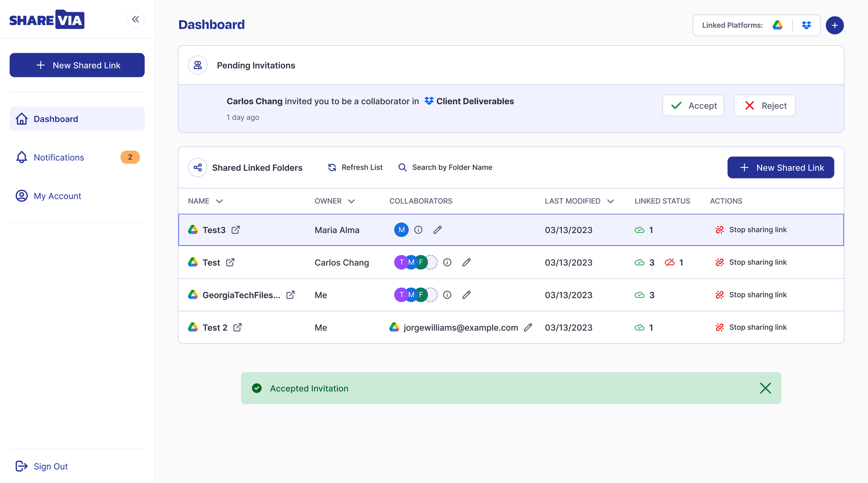Dismiss the Accepted Invitation banner
Image resolution: width=868 pixels, height=483 pixels.
765,388
